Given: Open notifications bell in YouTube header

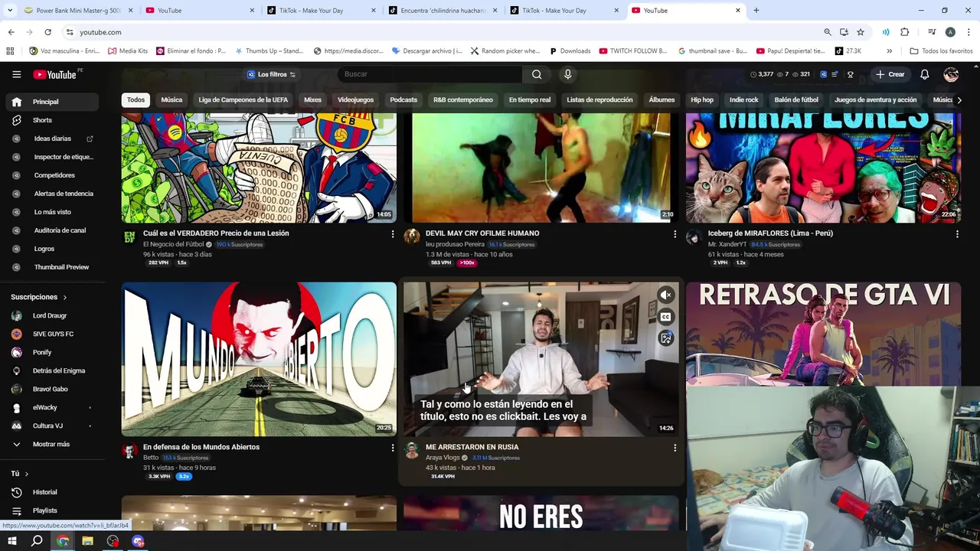Looking at the screenshot, I should tap(924, 74).
